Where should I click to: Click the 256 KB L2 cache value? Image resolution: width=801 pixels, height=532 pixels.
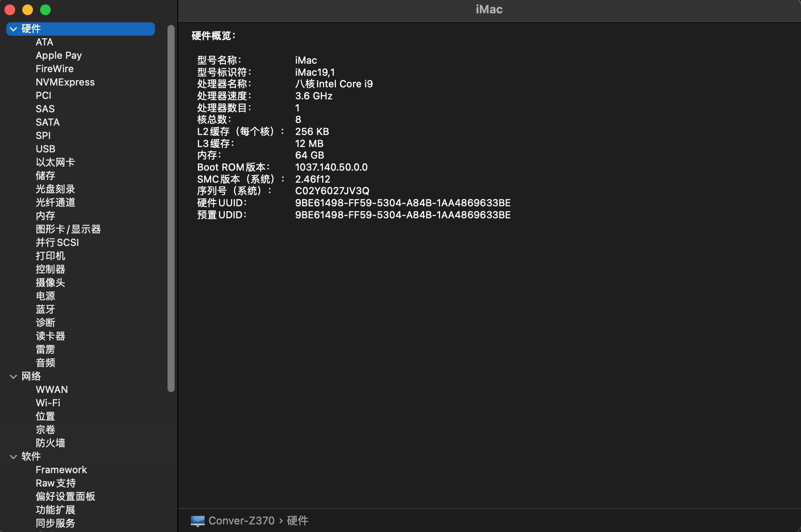pyautogui.click(x=312, y=132)
